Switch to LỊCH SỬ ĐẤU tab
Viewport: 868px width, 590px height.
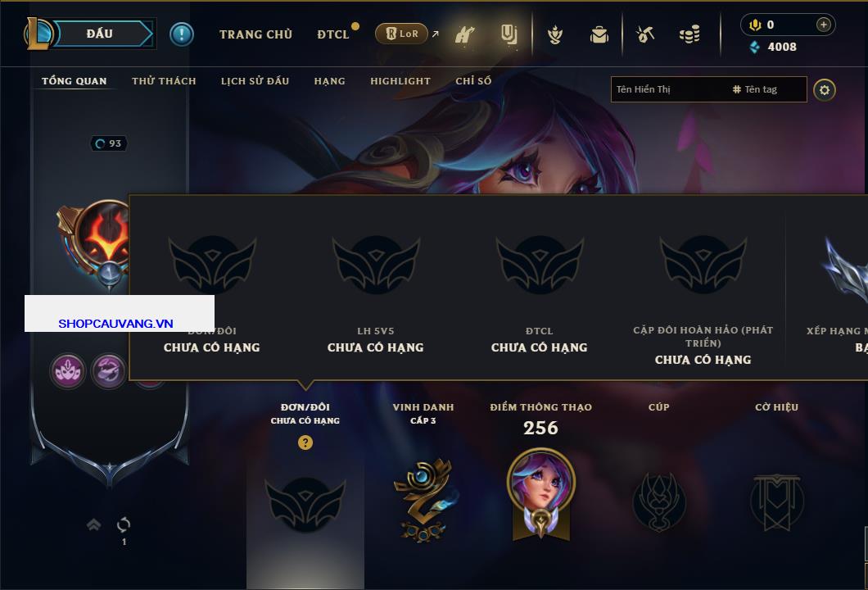tap(255, 81)
